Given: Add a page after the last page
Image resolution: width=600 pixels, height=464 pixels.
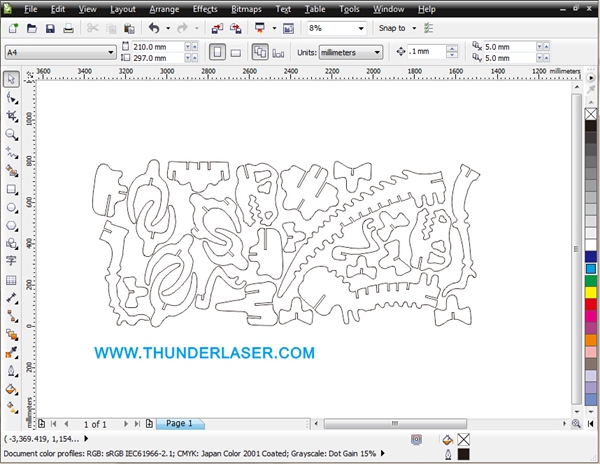Looking at the screenshot, I should coord(149,424).
